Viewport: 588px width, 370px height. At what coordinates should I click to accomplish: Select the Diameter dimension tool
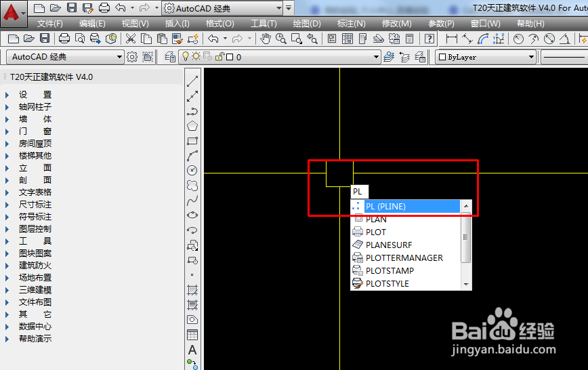(x=549, y=38)
